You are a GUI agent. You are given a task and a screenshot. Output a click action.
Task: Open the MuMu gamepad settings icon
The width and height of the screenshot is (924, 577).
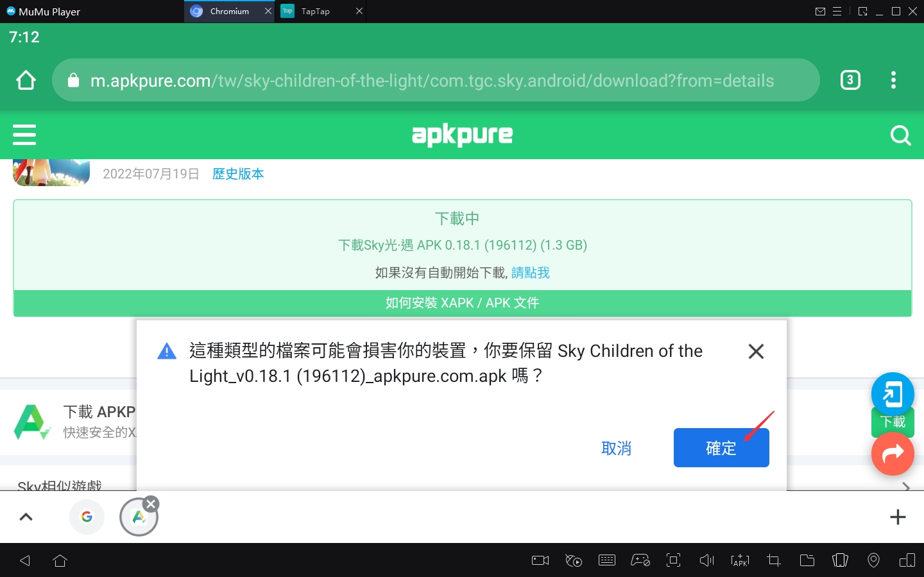[640, 560]
